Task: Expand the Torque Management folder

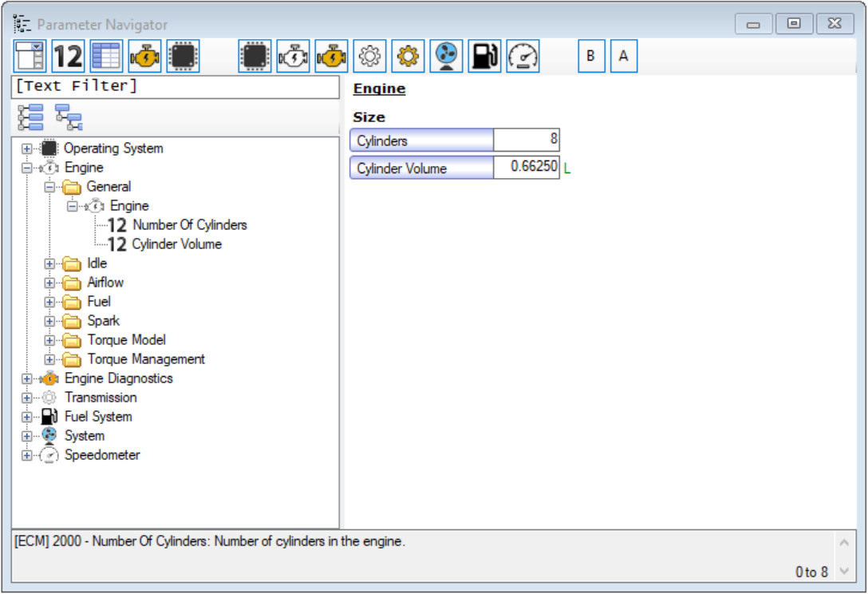Action: tap(49, 359)
